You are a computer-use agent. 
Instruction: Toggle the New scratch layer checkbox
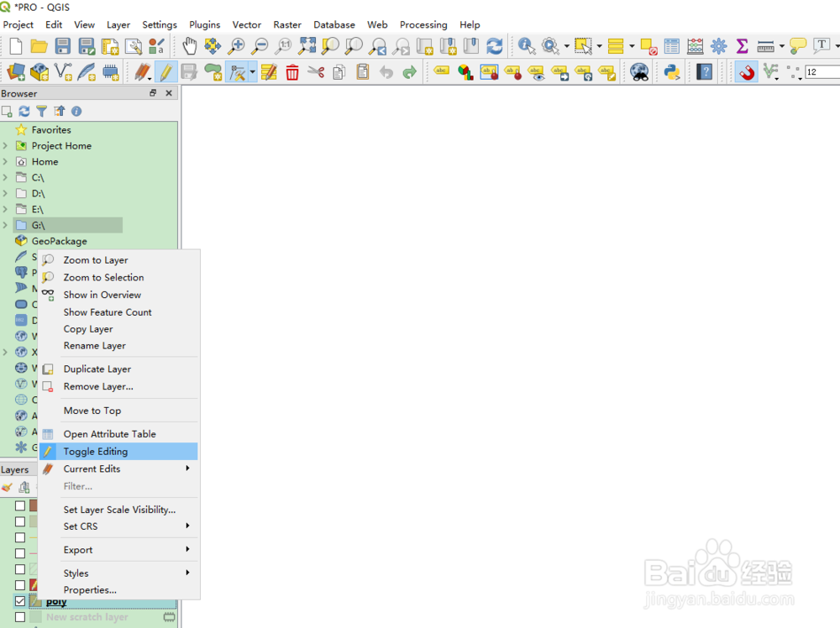(20, 617)
